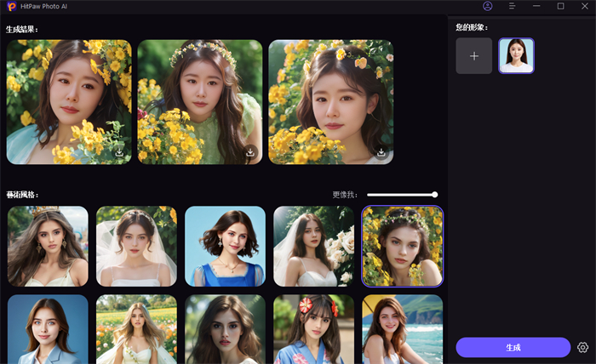Choose the blue dress short hair style
This screenshot has width=596, height=364.
tap(225, 247)
